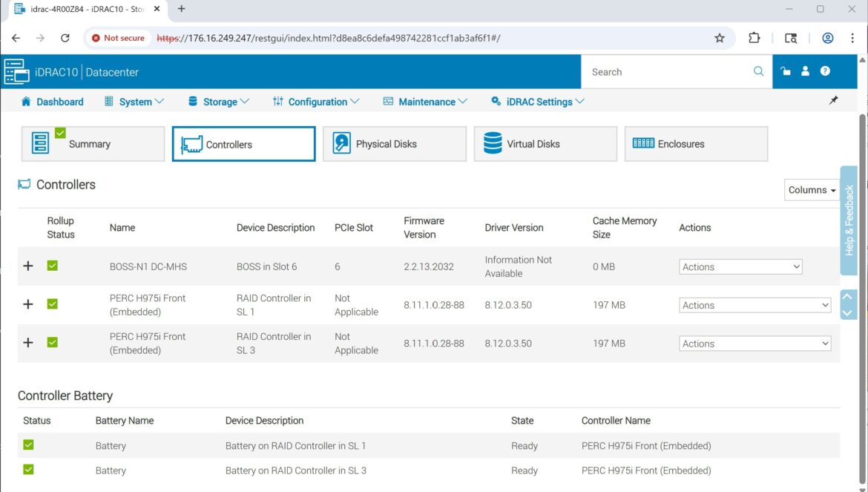Open the user profile icon
This screenshot has height=492, width=868.
click(805, 72)
